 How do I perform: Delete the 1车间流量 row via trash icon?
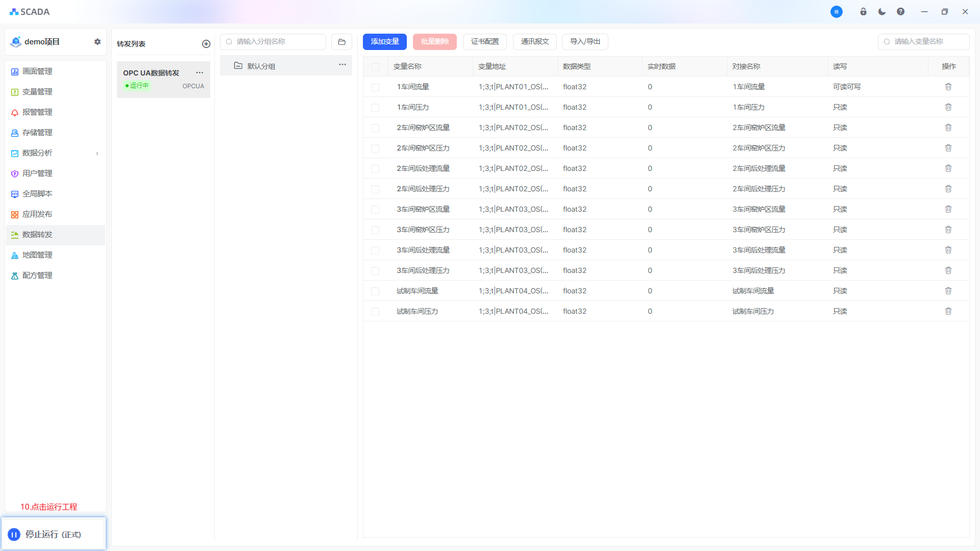(948, 87)
